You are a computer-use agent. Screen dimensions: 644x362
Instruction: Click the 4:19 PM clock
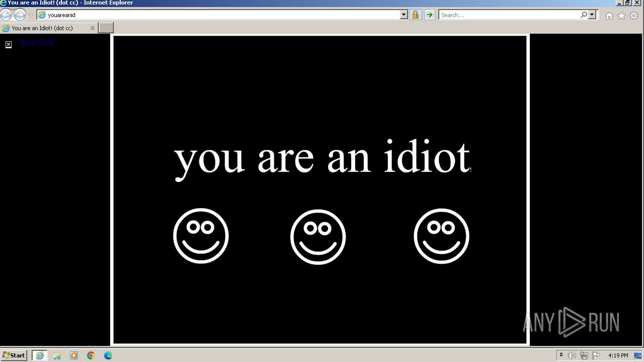click(x=618, y=355)
